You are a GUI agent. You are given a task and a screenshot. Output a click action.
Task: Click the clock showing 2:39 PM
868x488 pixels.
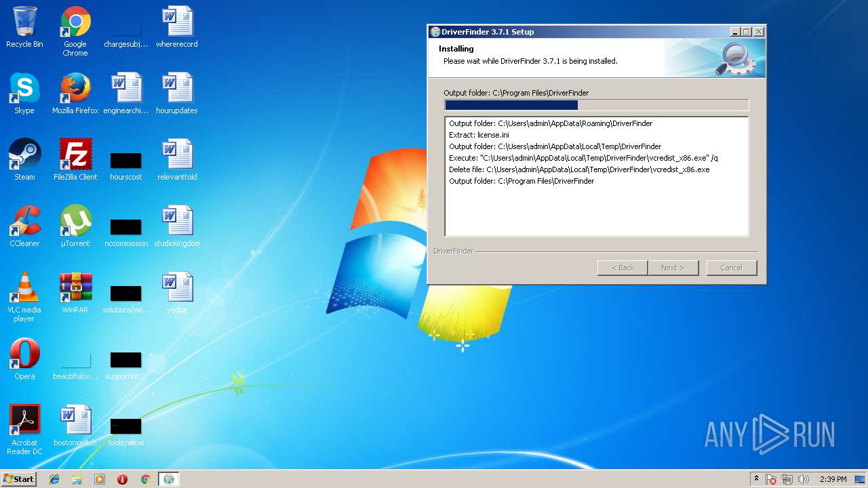[x=833, y=479]
